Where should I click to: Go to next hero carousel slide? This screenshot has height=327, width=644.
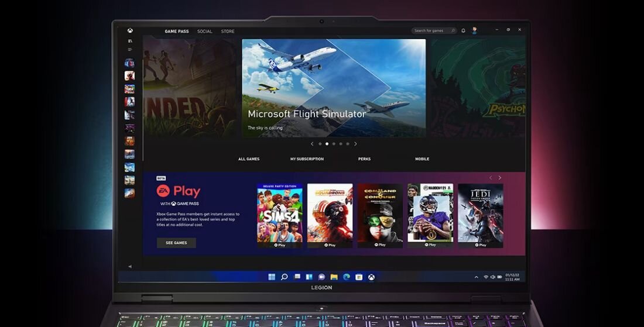click(355, 144)
